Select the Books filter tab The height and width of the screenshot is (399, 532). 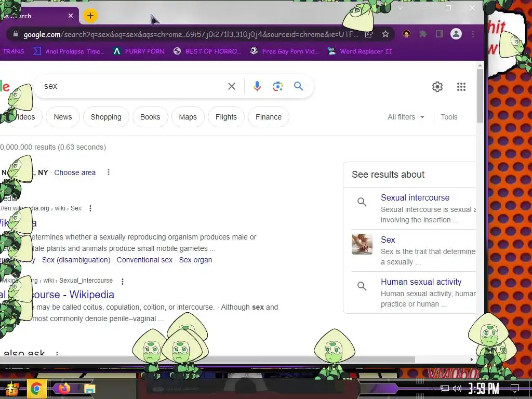[150, 117]
